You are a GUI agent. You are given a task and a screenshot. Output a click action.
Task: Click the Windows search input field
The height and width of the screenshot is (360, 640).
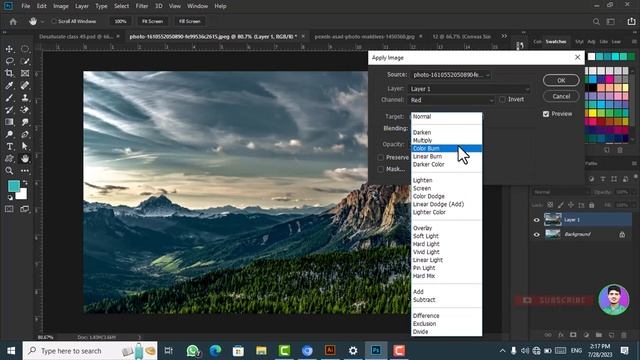coord(90,351)
